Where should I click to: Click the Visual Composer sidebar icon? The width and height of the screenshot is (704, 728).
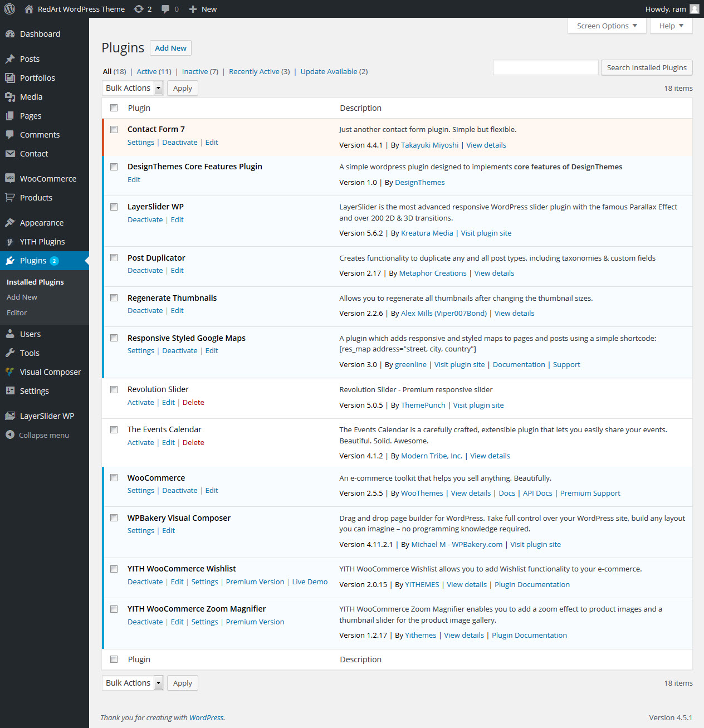pos(10,372)
